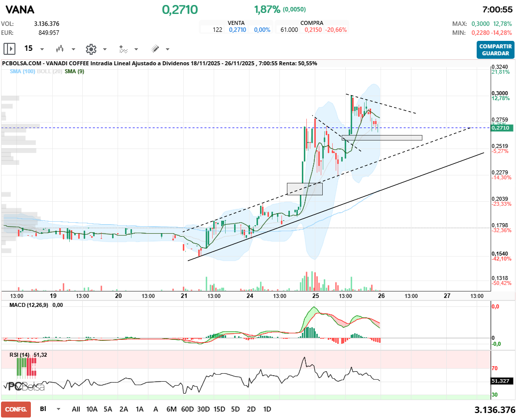The height and width of the screenshot is (420, 522).
Task: Select the 6M time range
Action: (171, 409)
